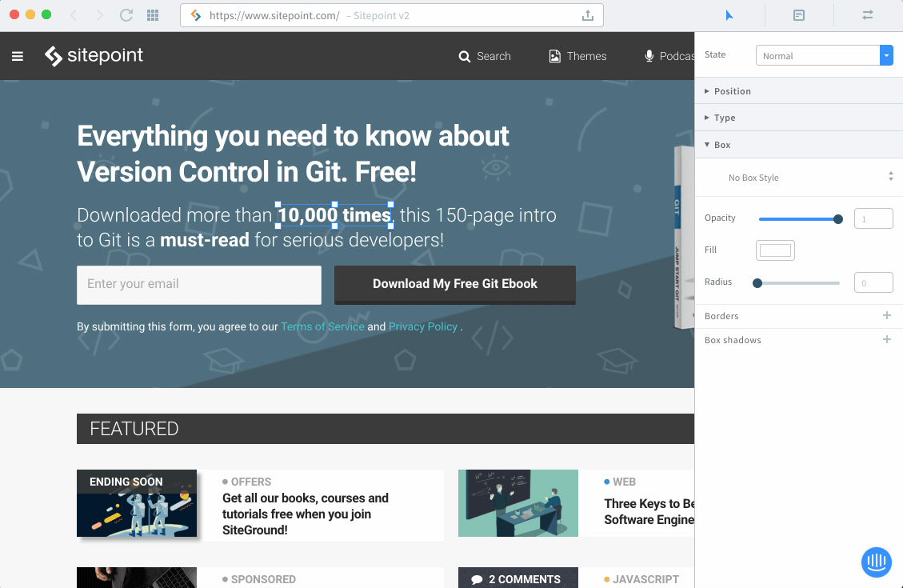Screen dimensions: 903x588
Task: Click the Git book cover image
Action: pyautogui.click(x=684, y=238)
